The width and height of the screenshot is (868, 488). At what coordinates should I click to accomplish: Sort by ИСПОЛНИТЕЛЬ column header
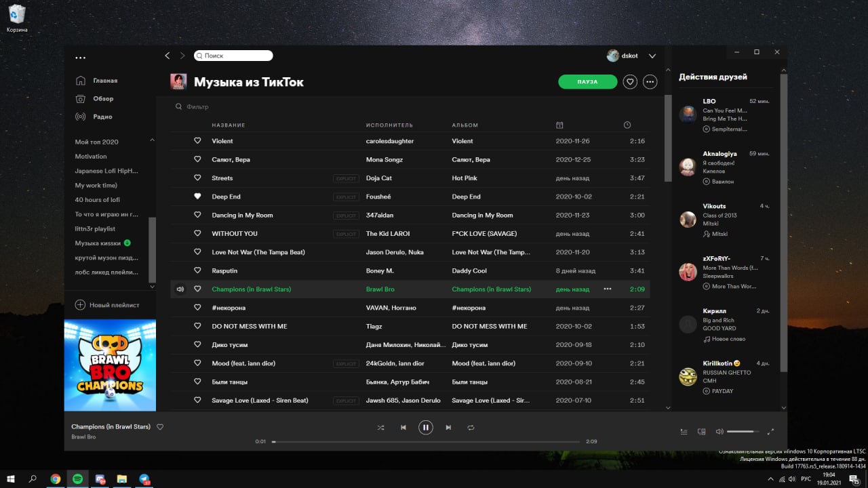click(x=389, y=125)
